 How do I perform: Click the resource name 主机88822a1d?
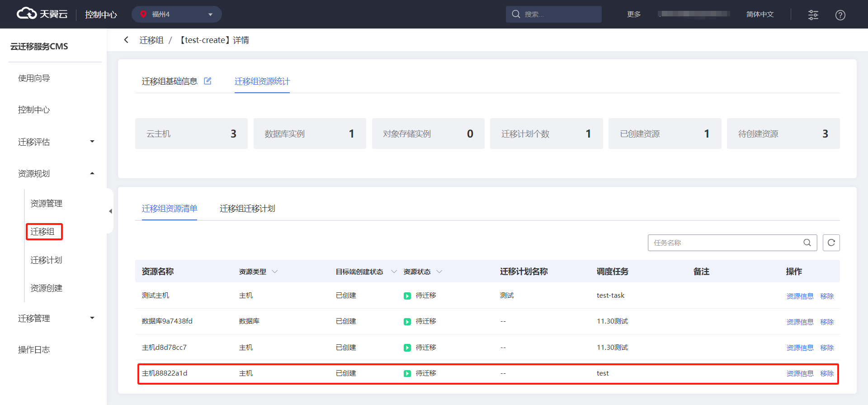(x=165, y=373)
